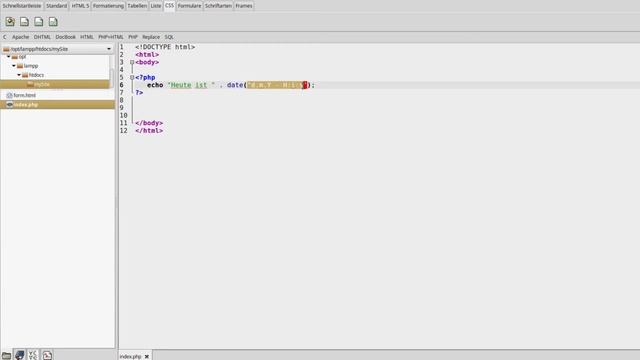Open the Apache snippets menu

point(20,37)
